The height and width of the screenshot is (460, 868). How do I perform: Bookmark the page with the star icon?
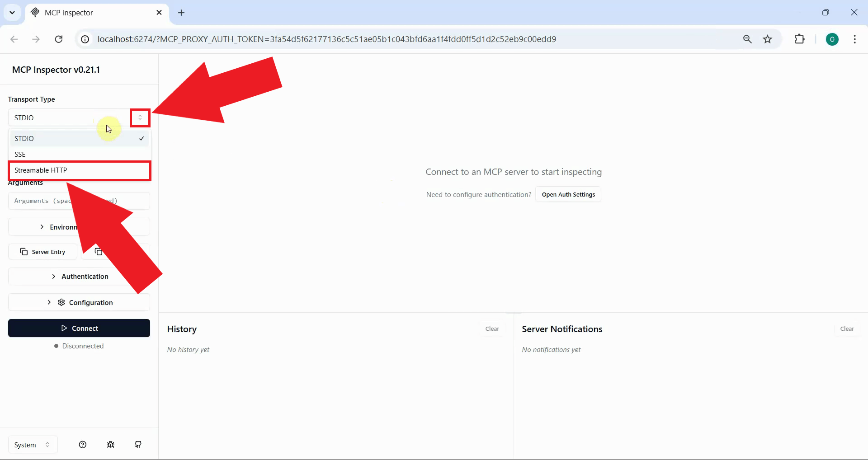pyautogui.click(x=768, y=39)
